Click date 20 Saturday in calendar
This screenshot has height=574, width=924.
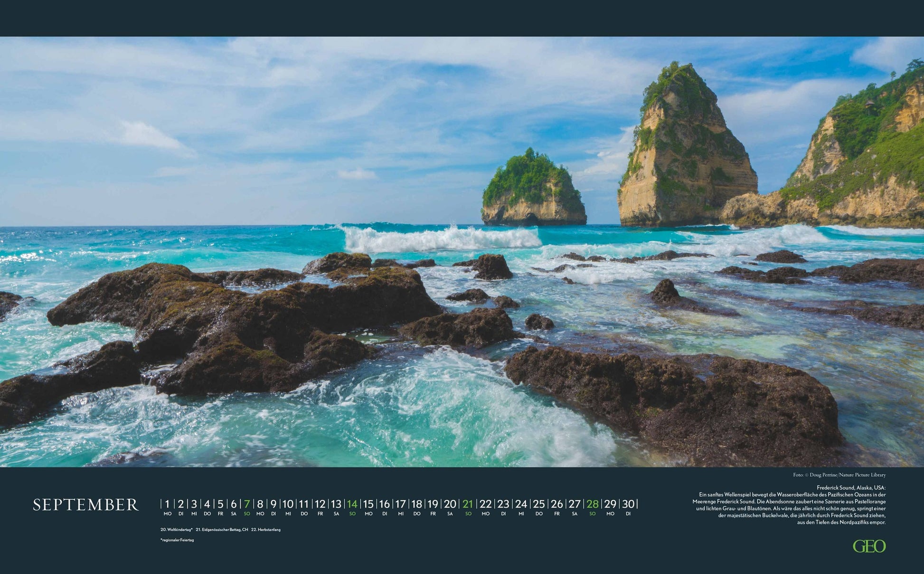(450, 505)
